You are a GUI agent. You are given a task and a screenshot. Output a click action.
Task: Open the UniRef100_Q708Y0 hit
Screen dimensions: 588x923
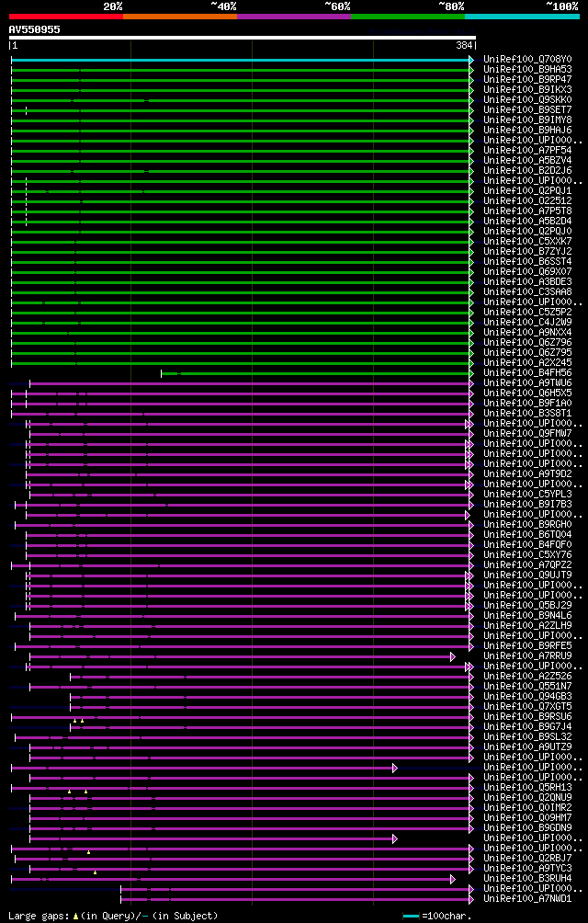click(x=527, y=60)
